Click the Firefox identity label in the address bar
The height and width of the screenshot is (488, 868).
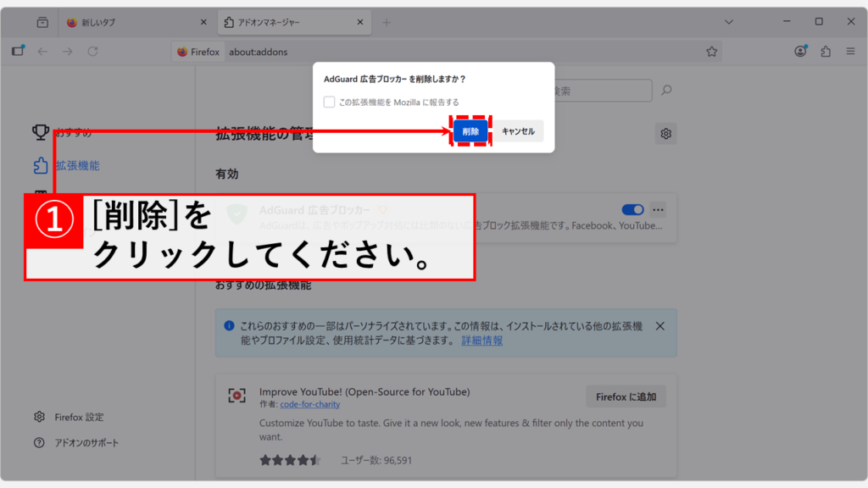pyautogui.click(x=198, y=52)
